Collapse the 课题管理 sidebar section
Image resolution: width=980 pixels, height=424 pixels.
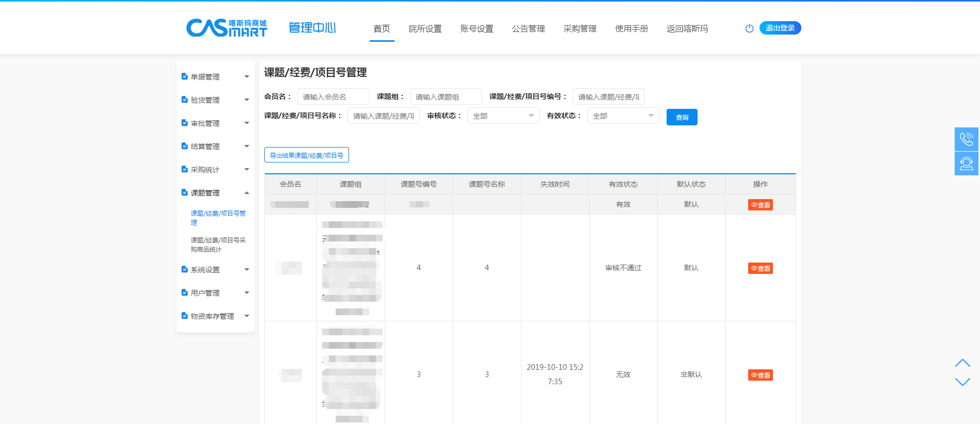click(215, 193)
